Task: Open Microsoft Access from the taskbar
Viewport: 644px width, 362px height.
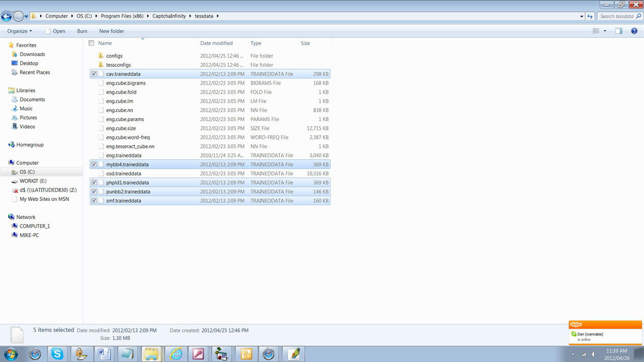Action: coord(198,354)
